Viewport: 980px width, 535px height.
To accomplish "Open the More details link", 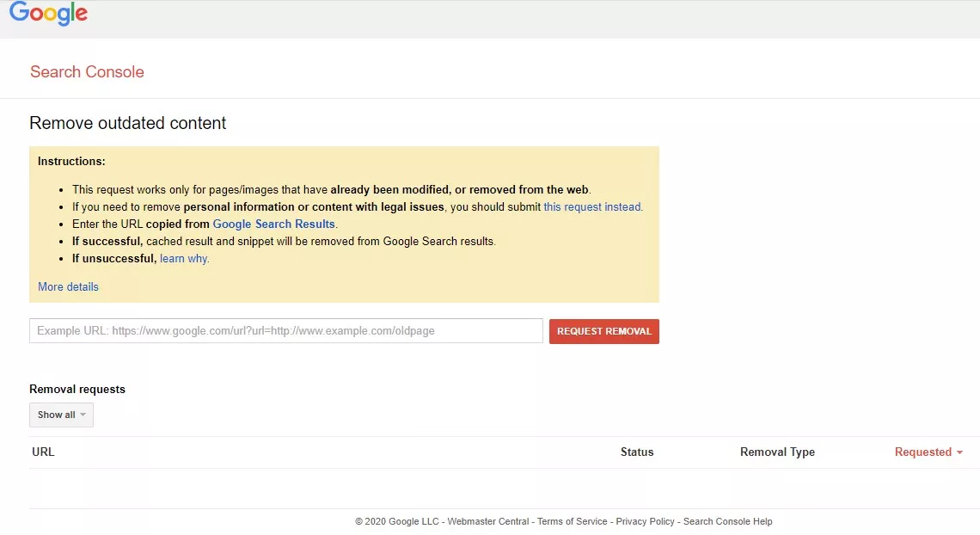I will [x=68, y=287].
